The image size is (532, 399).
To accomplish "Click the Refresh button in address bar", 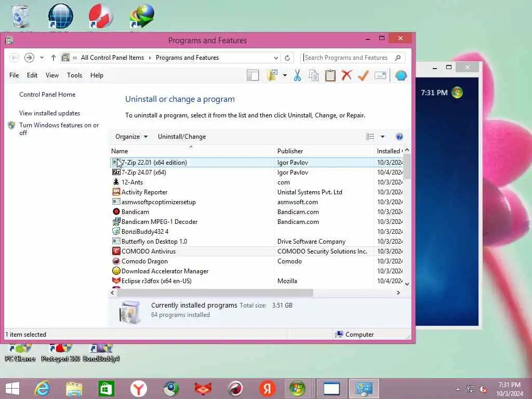I will point(287,58).
